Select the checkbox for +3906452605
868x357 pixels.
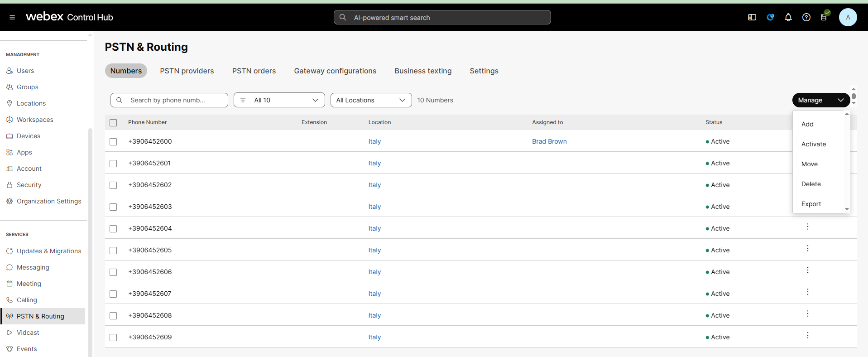tap(113, 251)
